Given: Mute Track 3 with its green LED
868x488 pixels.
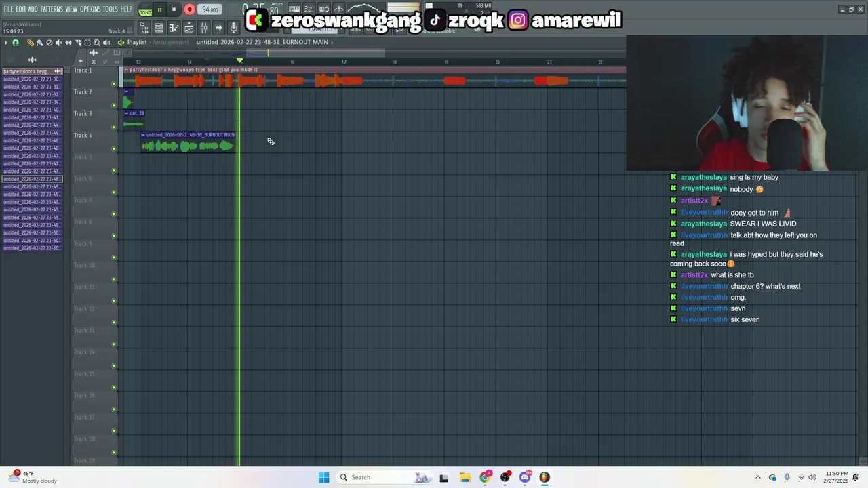Looking at the screenshot, I should point(114,127).
